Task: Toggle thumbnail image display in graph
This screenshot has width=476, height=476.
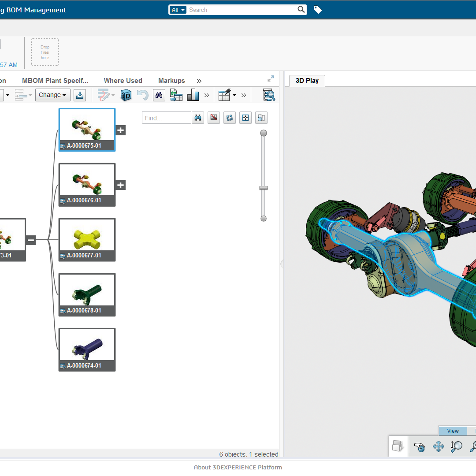Action: [x=214, y=118]
